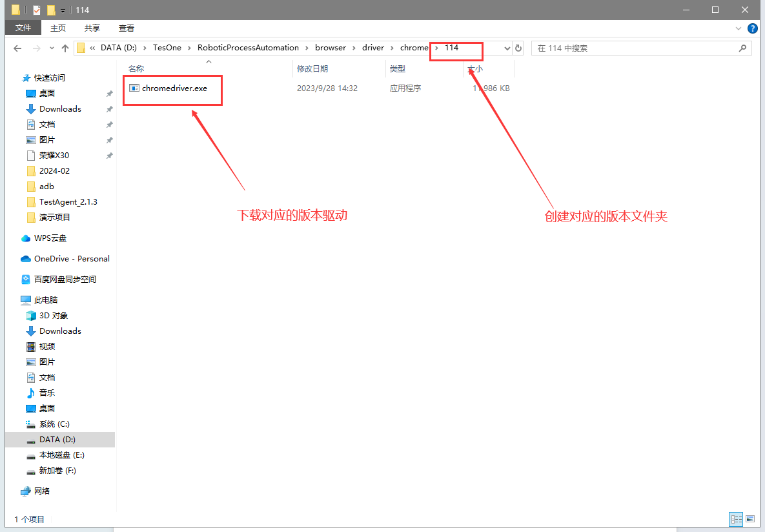
Task: Open 文档 under 此电脑
Action: 47,378
